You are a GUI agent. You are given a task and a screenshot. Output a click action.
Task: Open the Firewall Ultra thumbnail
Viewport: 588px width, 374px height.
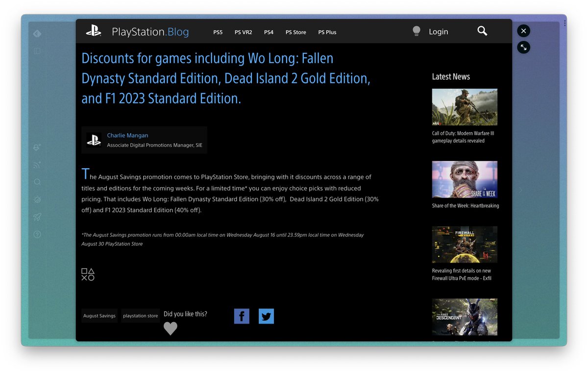465,245
